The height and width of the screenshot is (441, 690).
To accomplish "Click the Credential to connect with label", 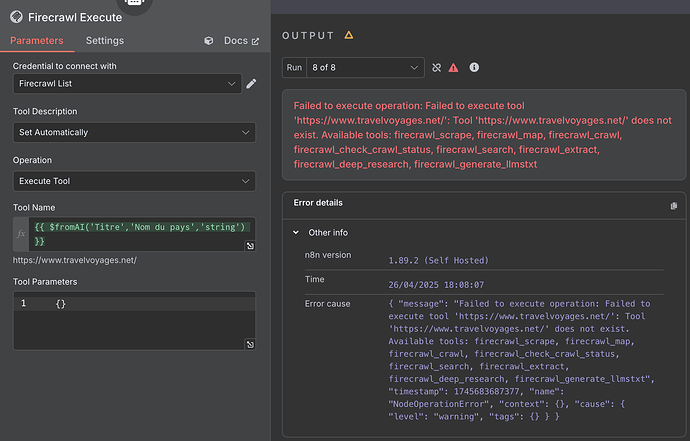I will click(x=65, y=66).
